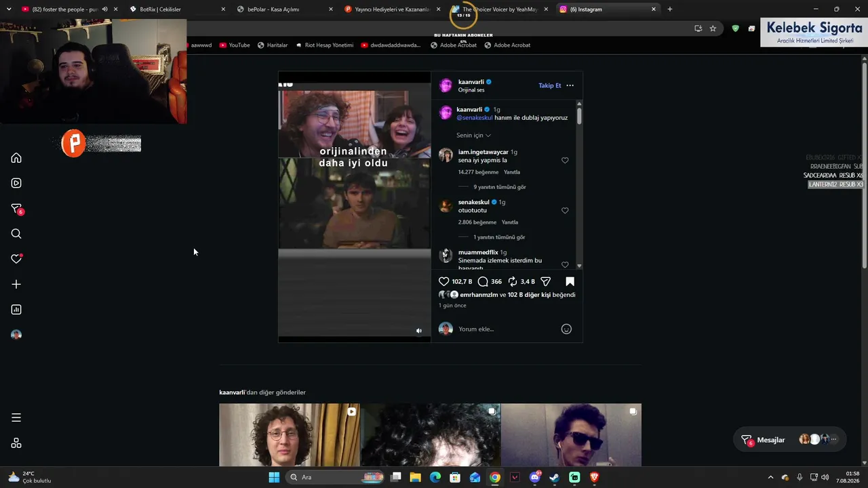Open Windows Start menu
This screenshot has width=868, height=488.
(x=274, y=477)
